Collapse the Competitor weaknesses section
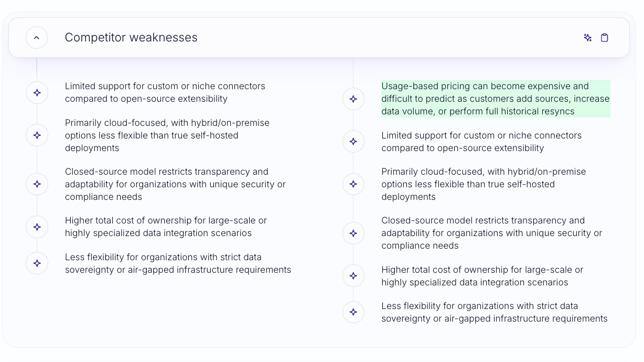 (37, 38)
